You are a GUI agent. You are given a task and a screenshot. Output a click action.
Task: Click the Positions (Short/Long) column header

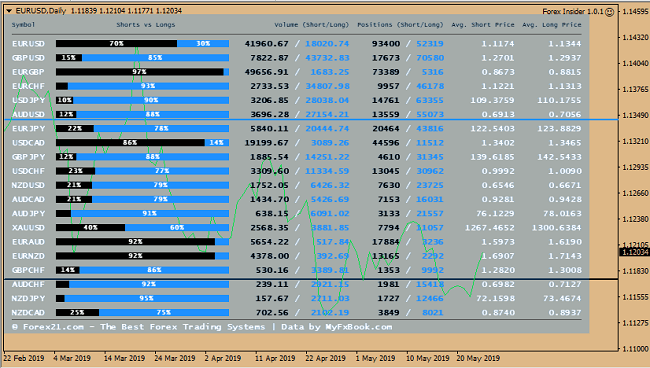(x=400, y=25)
